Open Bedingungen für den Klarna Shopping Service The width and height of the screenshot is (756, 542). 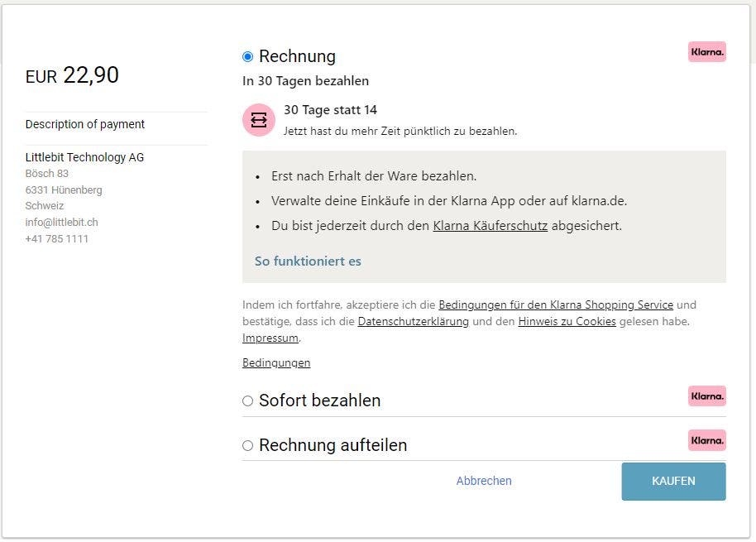556,305
